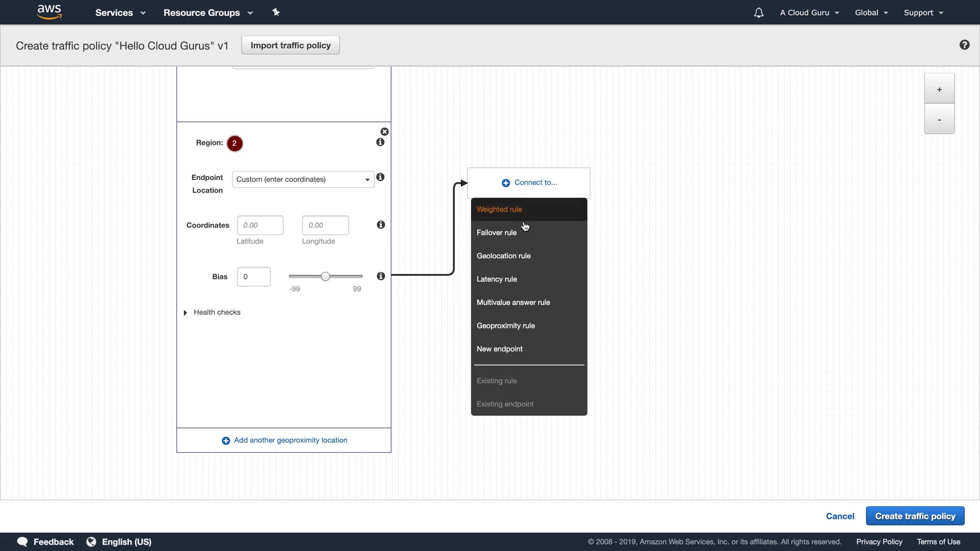This screenshot has height=551, width=980.
Task: Click info icon next to Endpoint Location
Action: 380,177
